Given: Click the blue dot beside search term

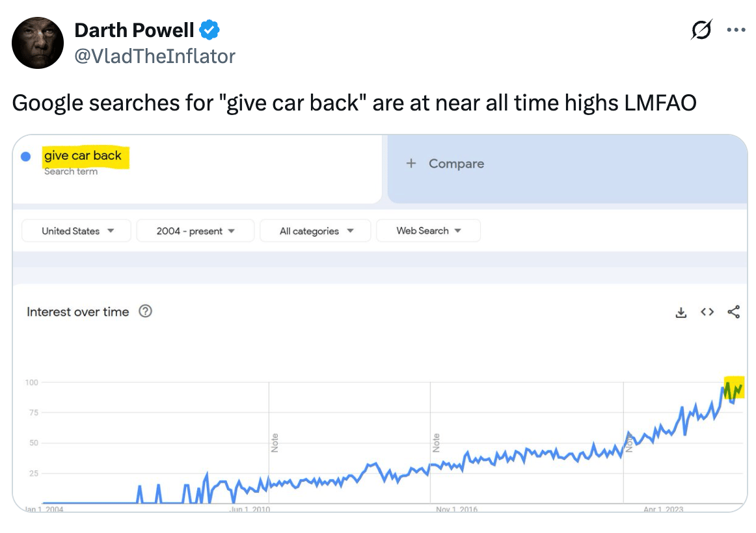Looking at the screenshot, I should coord(26,157).
